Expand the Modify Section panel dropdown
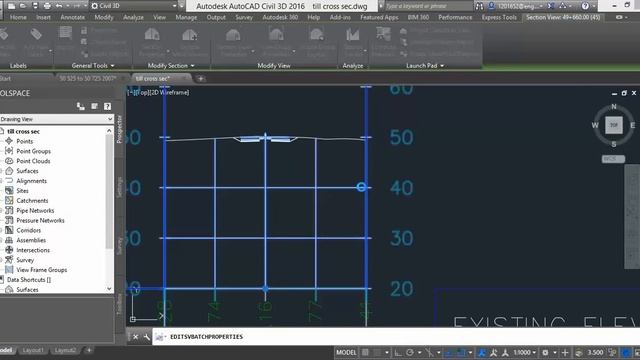This screenshot has height=360, width=640. [171, 65]
